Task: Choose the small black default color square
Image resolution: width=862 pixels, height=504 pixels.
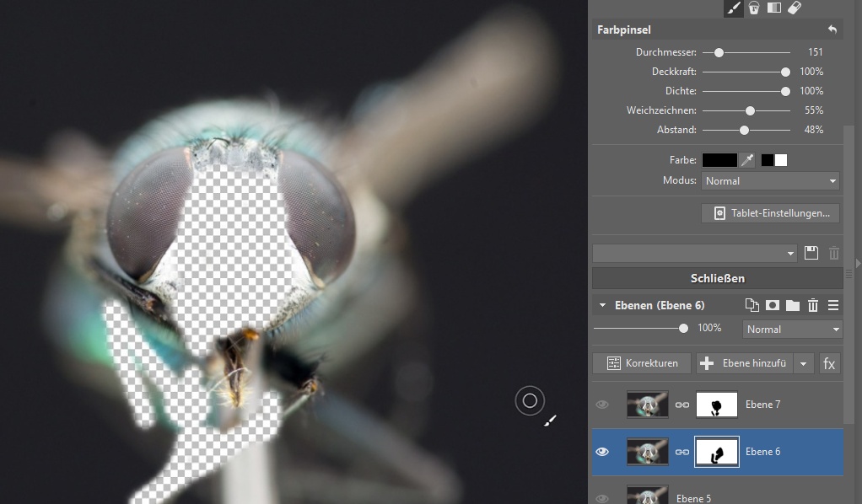Action: coord(768,160)
